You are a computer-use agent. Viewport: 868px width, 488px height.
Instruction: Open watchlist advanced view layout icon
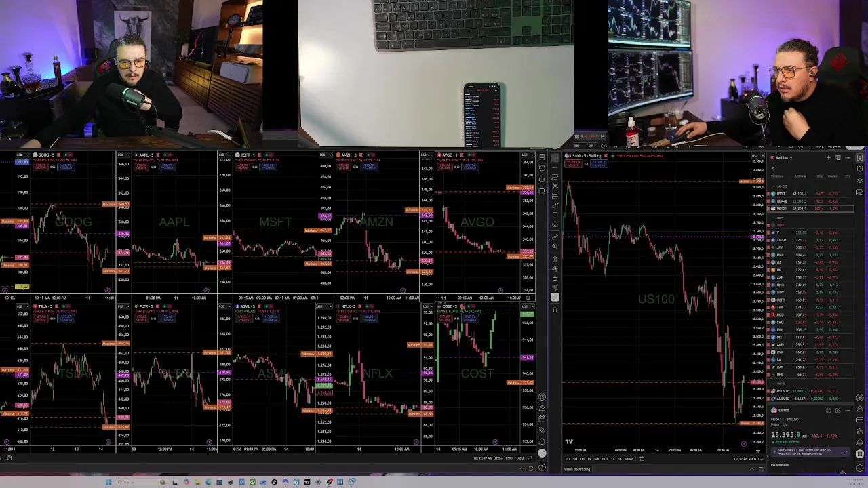click(x=838, y=157)
